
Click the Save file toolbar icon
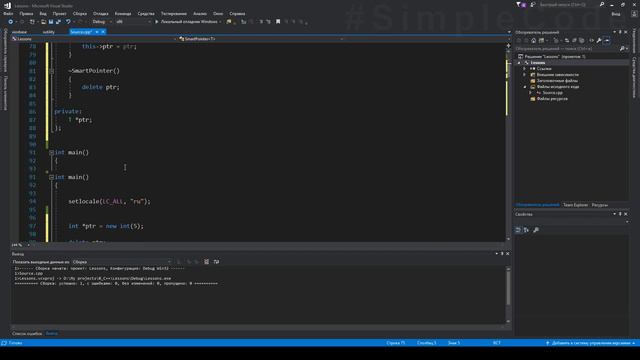(51, 22)
